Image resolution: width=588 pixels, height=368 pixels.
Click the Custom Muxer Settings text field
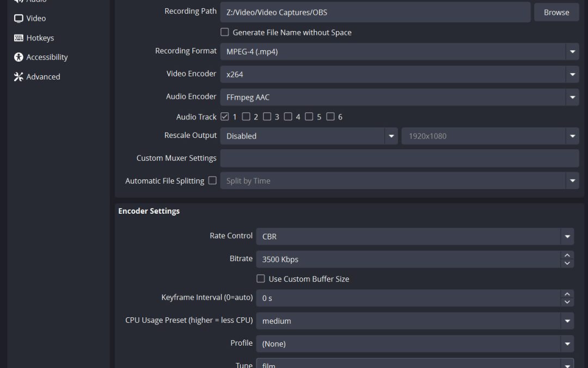click(x=399, y=158)
